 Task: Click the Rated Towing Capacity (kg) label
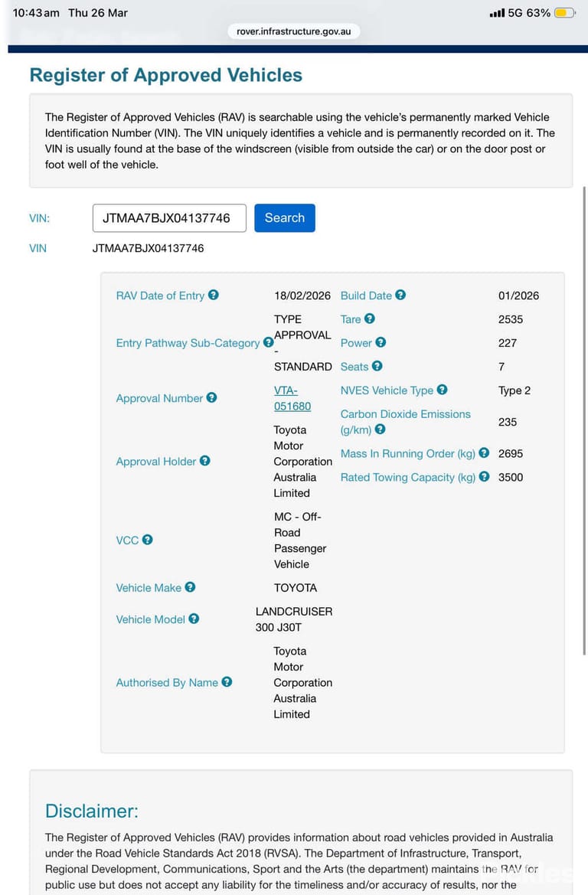pos(408,477)
